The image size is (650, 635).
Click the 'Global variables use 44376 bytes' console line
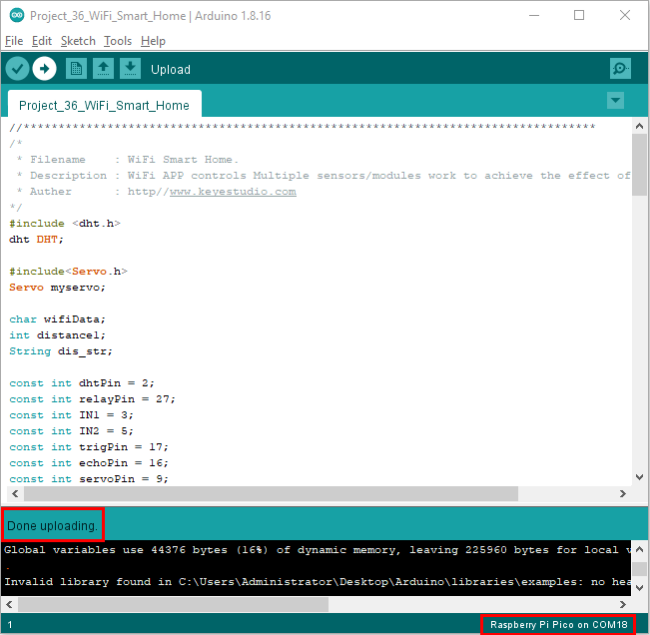318,550
